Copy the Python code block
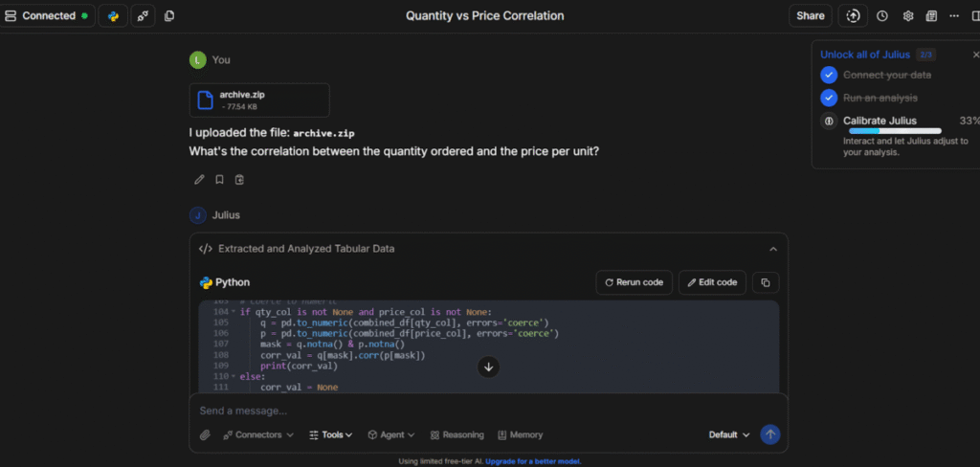 pos(766,282)
